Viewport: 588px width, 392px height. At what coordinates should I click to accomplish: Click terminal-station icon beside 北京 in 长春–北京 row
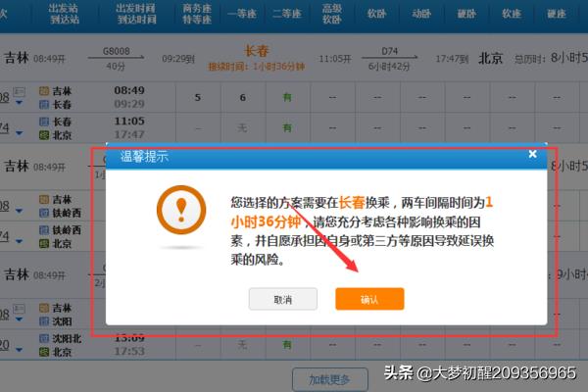(44, 135)
